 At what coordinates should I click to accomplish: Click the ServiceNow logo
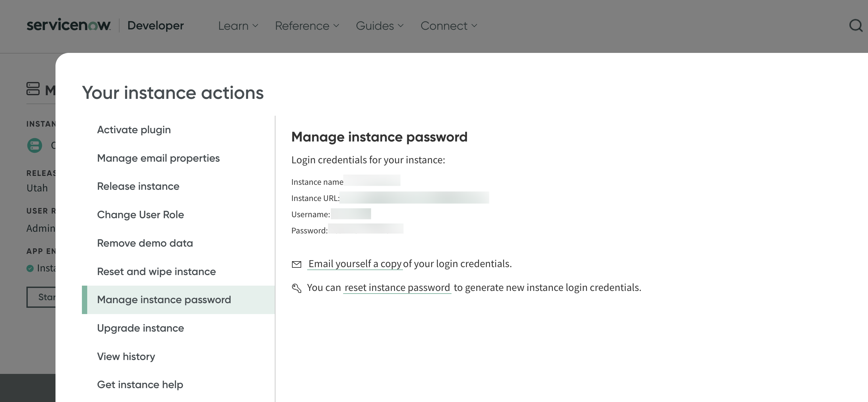68,25
